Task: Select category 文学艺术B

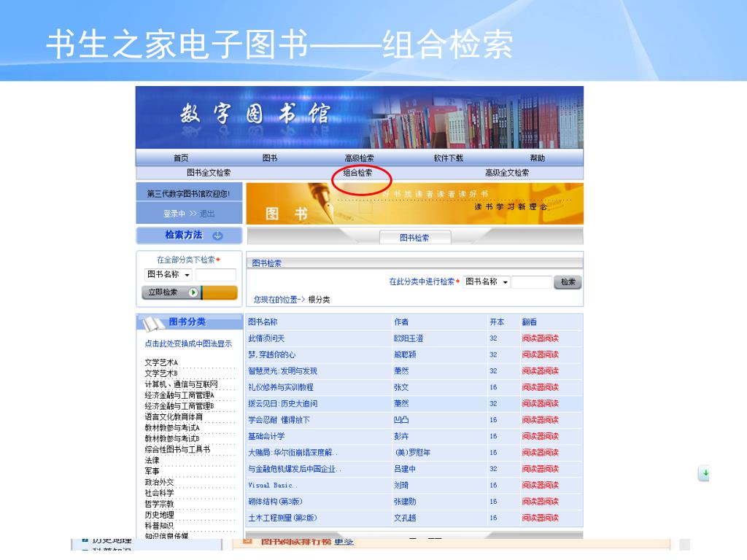Action: pos(161,373)
